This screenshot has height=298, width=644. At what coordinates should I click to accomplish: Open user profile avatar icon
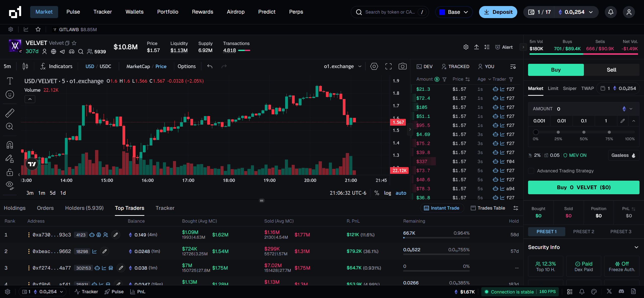[x=629, y=12]
